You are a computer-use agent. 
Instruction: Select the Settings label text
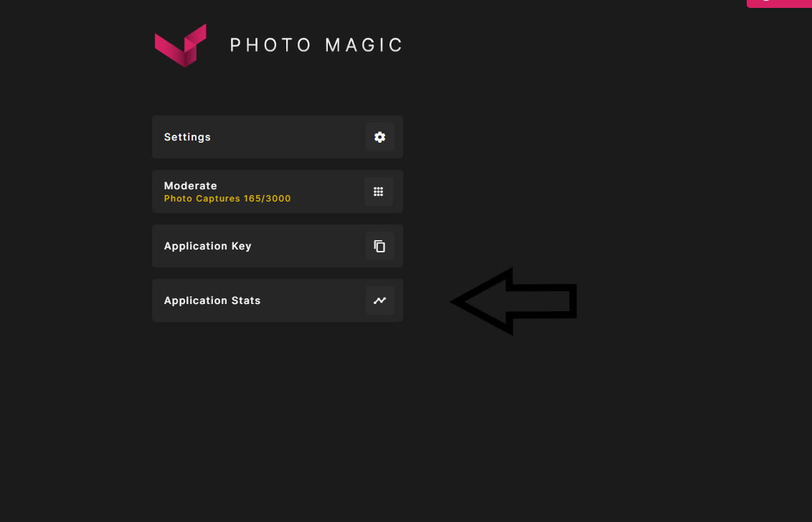pyautogui.click(x=187, y=137)
